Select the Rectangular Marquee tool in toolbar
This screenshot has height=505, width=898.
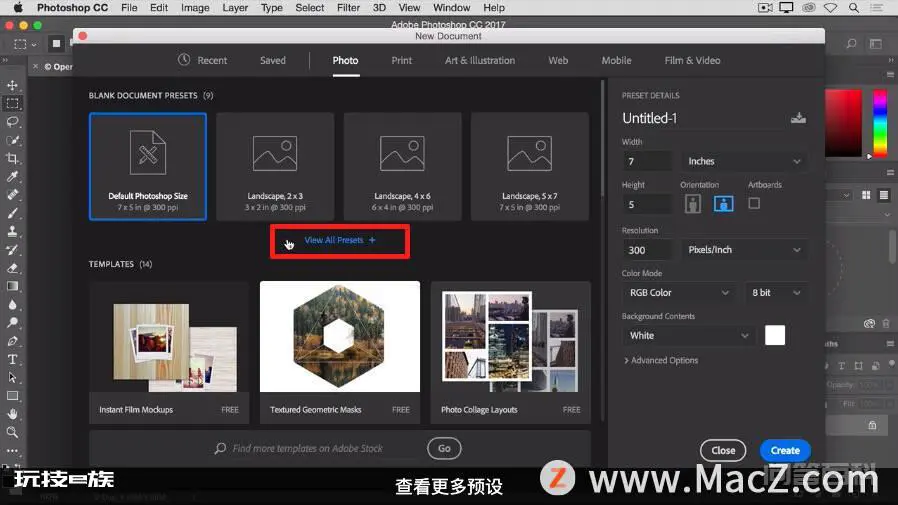12,104
